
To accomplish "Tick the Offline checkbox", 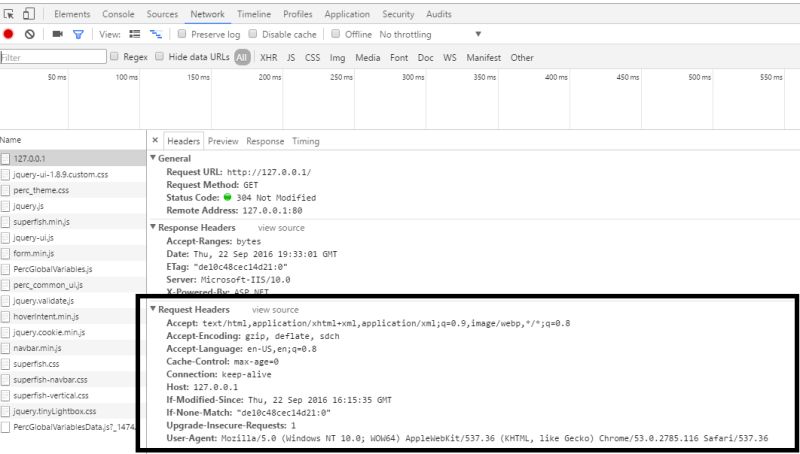I will click(335, 34).
